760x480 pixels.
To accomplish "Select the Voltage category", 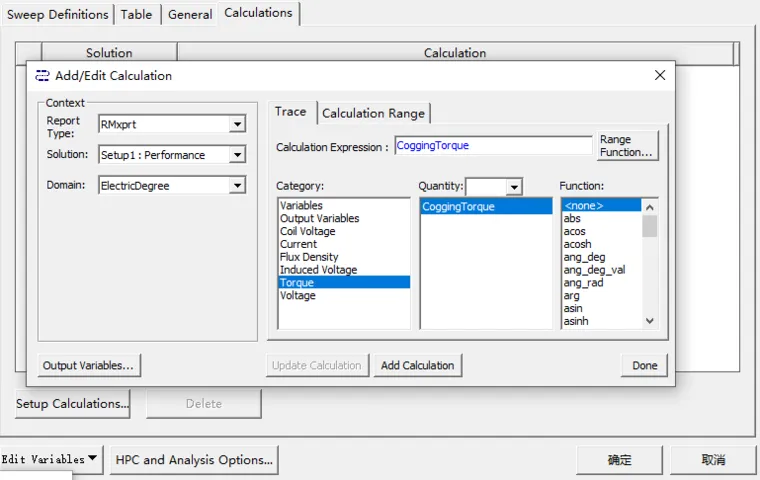I will coord(344,295).
